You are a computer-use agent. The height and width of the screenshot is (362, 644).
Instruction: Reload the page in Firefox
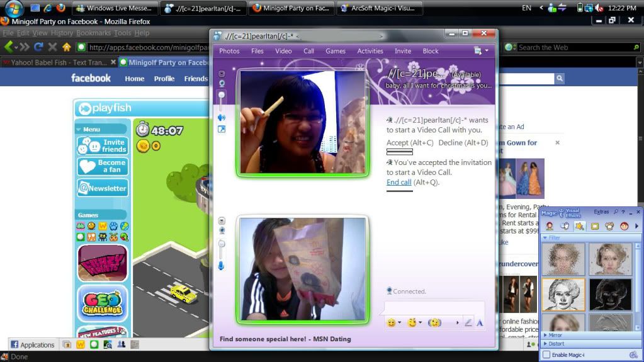38,47
